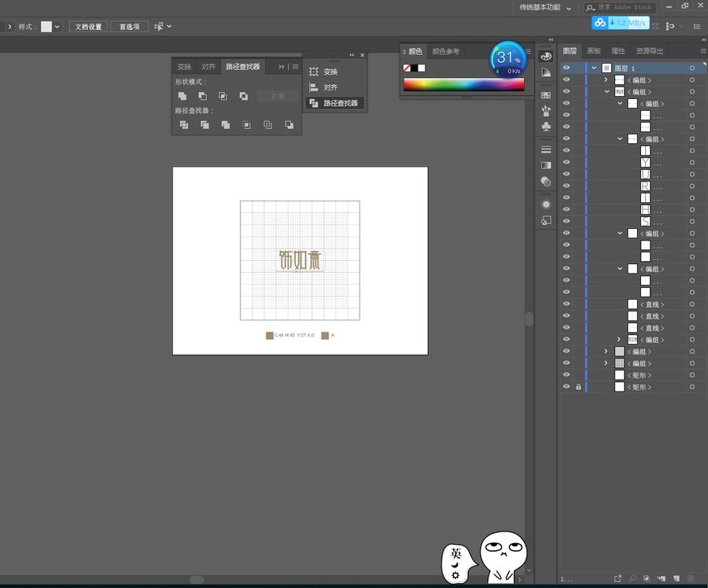Click Create New Sublayer icon
Viewport: 708px width, 588px height.
tap(661, 578)
